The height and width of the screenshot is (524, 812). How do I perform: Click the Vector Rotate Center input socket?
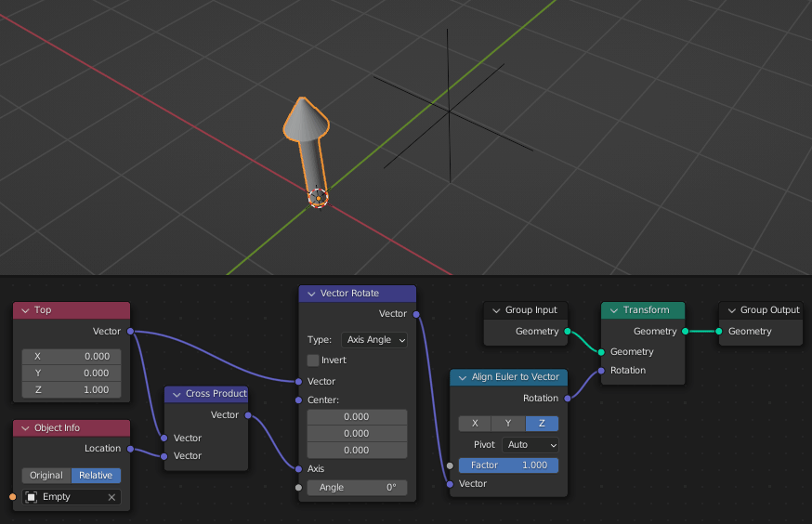pyautogui.click(x=298, y=400)
